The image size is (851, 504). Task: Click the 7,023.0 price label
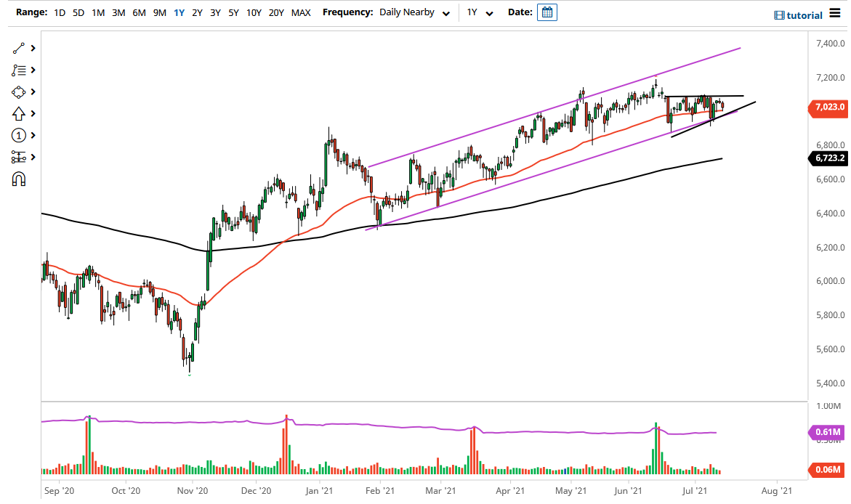tap(828, 108)
